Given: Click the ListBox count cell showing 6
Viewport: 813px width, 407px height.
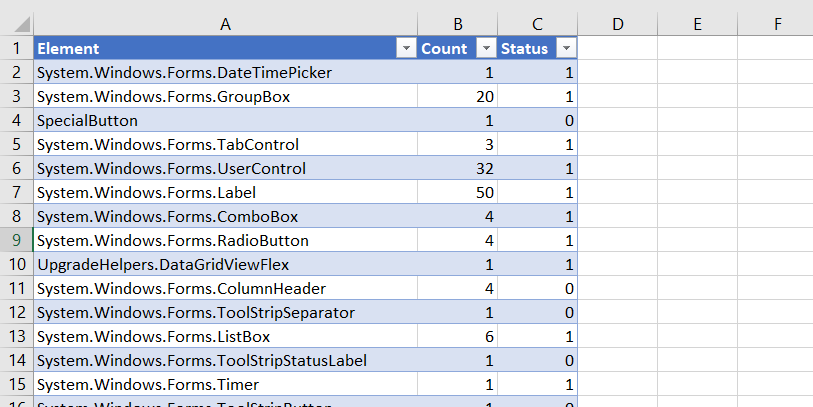Looking at the screenshot, I should click(x=457, y=336).
